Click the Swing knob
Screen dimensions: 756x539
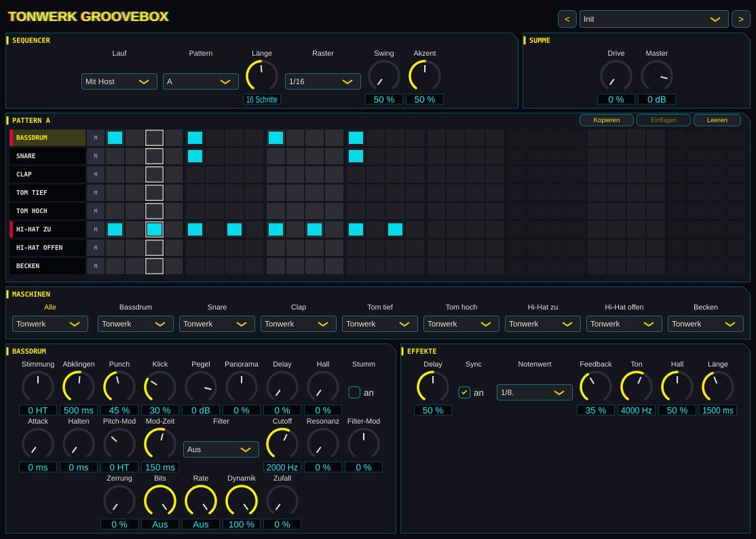pos(384,76)
